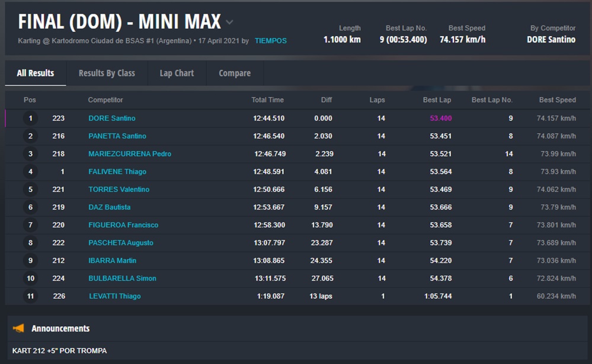Expand the session title dropdown chevron
The width and height of the screenshot is (592, 364).
229,22
